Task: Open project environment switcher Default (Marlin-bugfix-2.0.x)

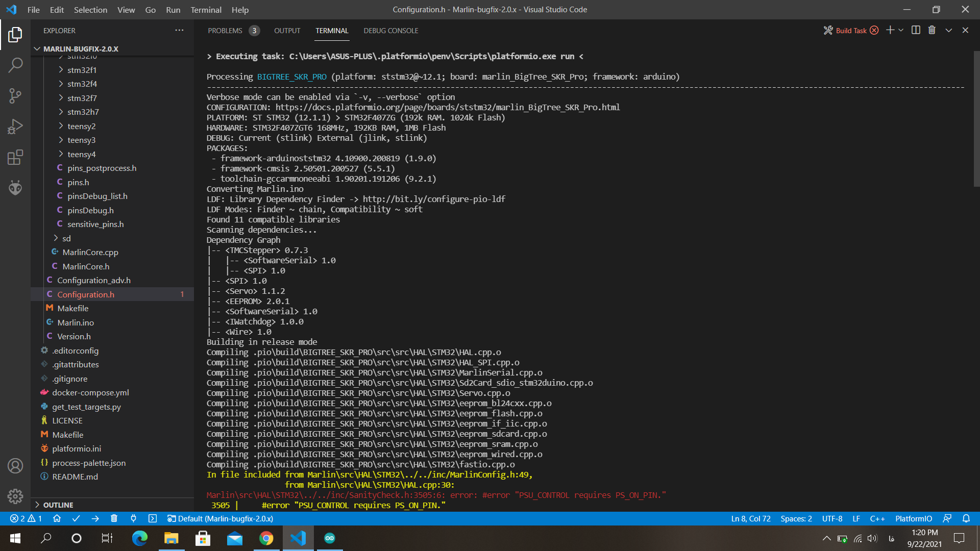Action: (220, 518)
